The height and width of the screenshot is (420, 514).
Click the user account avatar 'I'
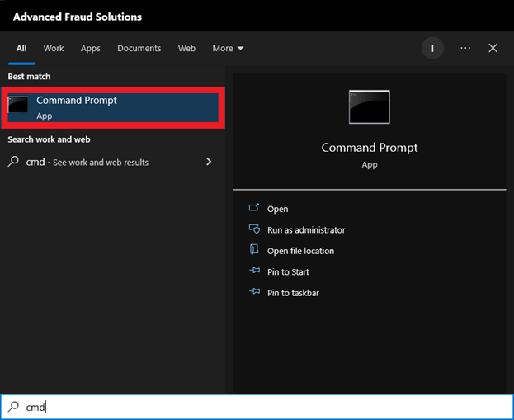coord(432,48)
